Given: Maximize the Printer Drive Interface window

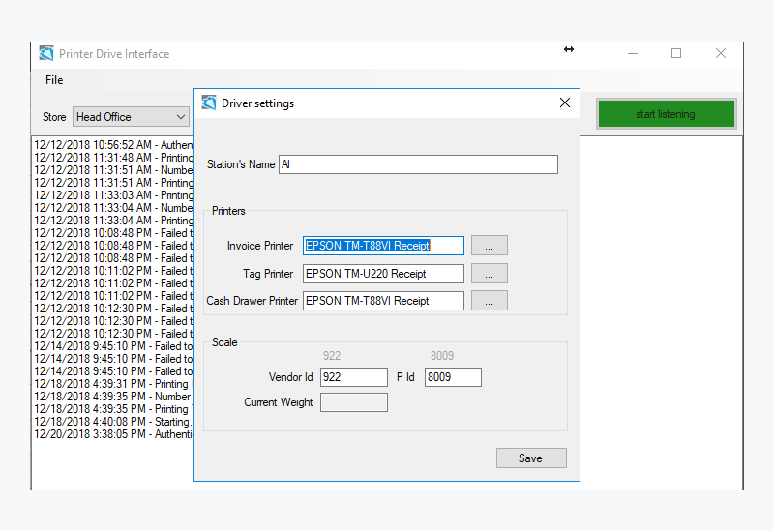Looking at the screenshot, I should tap(675, 53).
